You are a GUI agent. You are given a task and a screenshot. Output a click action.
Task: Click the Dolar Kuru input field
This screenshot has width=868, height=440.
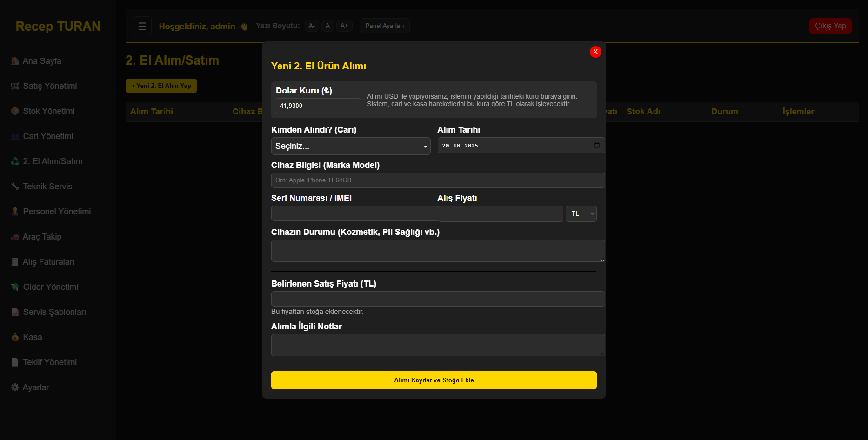pos(318,106)
